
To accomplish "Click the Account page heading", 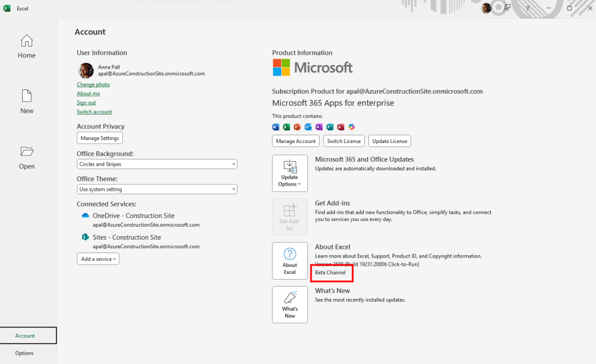I will pos(90,32).
